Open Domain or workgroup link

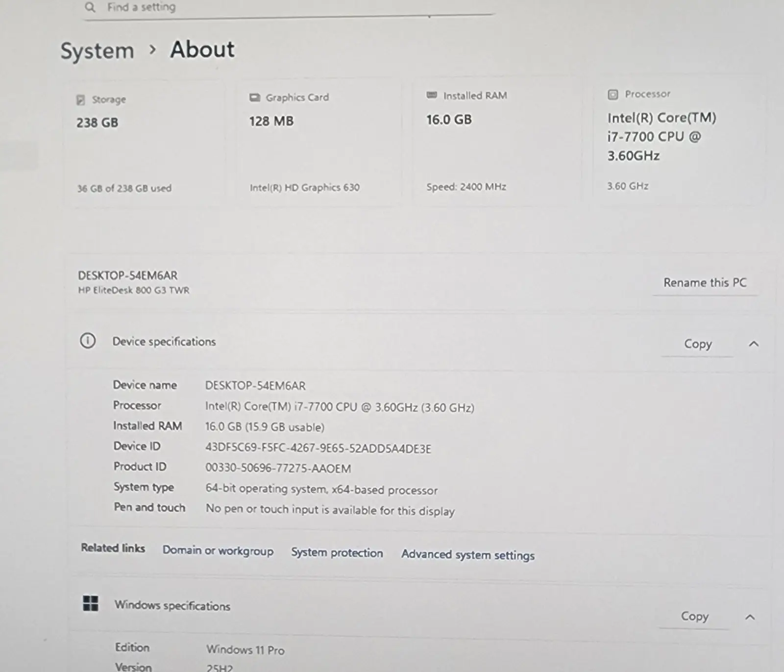pos(218,551)
